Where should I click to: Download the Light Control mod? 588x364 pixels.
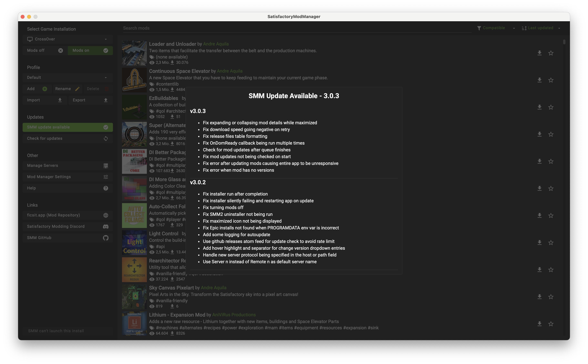click(539, 242)
